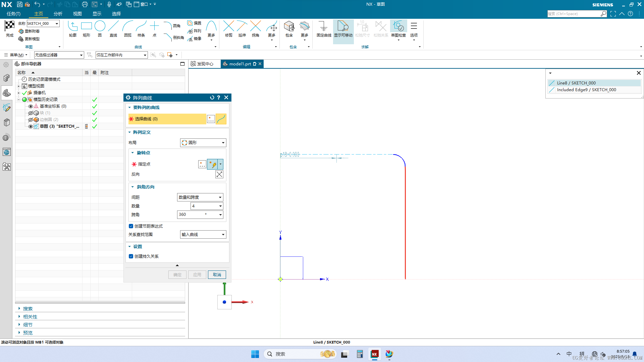644x362 pixels.
Task: Open Spacing (间距) dropdown Count and Span
Action: [x=200, y=197]
